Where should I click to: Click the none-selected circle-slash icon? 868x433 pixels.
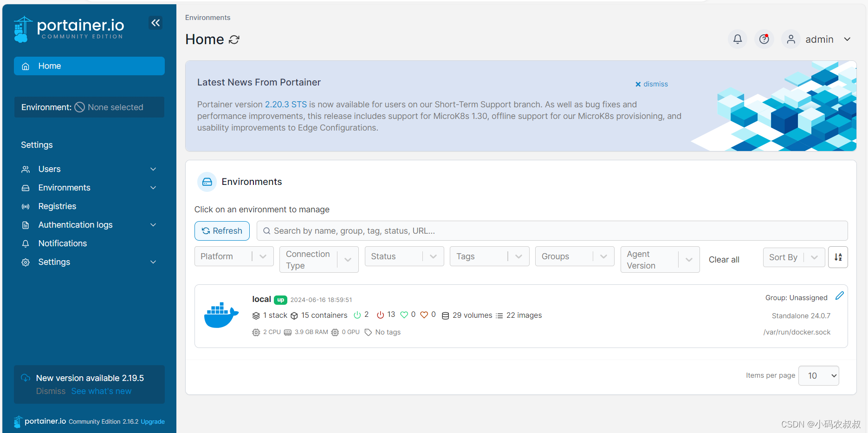point(80,107)
